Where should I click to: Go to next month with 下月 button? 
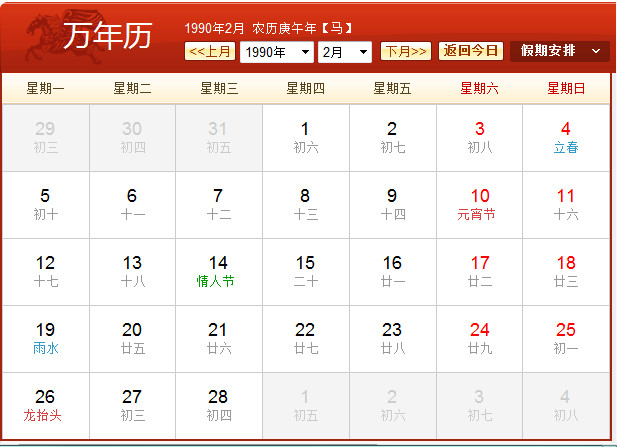[x=406, y=51]
